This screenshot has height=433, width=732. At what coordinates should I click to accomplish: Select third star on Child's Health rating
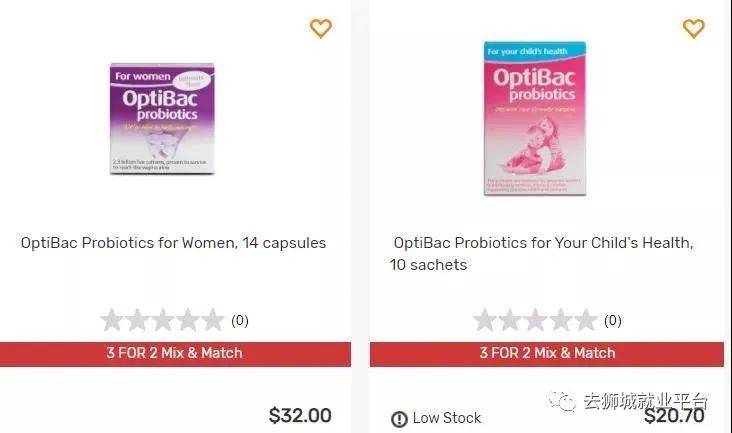[x=535, y=320]
